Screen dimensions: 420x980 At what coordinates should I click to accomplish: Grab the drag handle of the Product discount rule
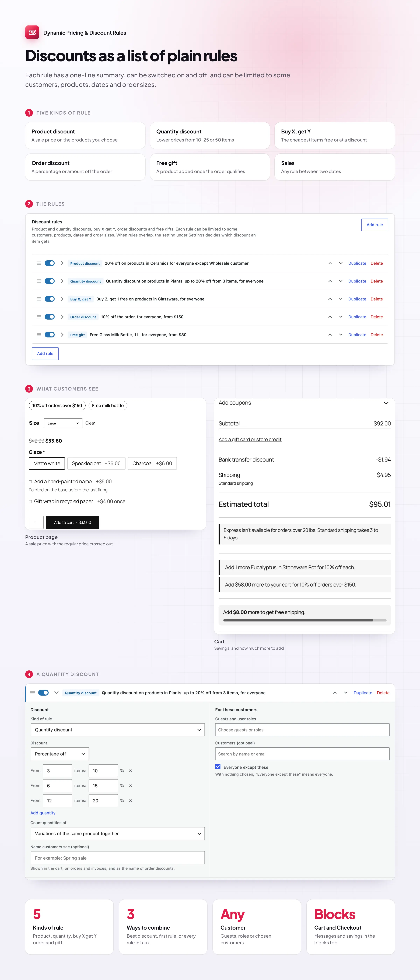point(39,263)
